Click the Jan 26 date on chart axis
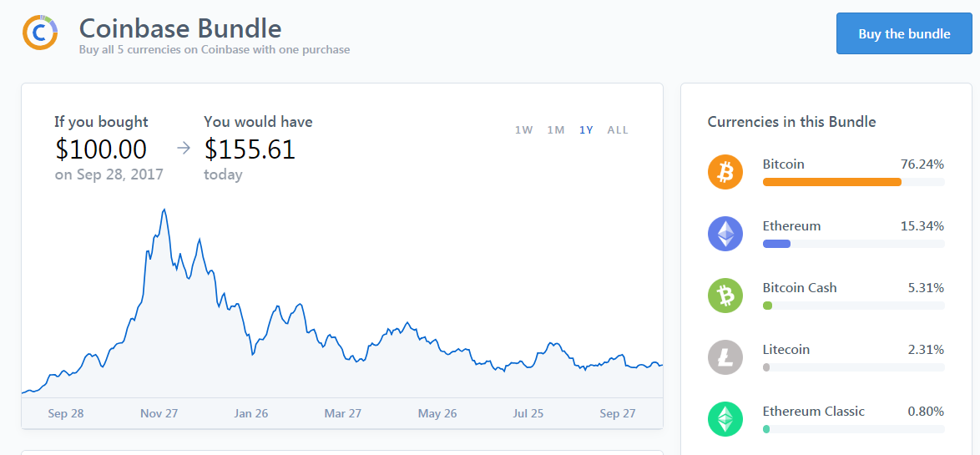 pyautogui.click(x=251, y=413)
